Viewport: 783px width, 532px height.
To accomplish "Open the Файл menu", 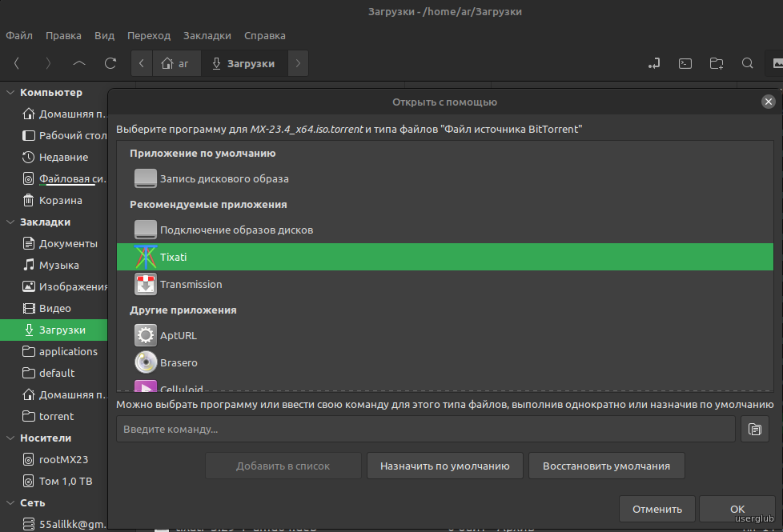I will (19, 35).
